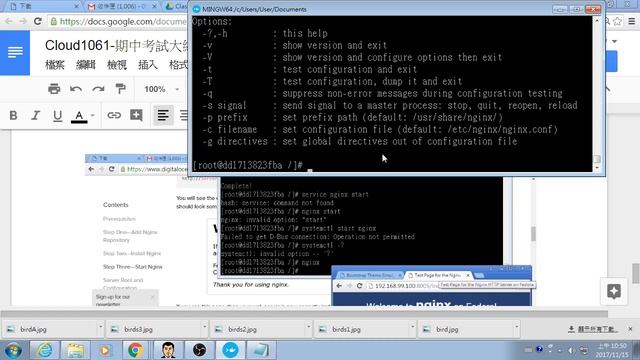Click the undo arrow in Docs toolbar
Screen dimensions: 640x360
[x=76, y=89]
